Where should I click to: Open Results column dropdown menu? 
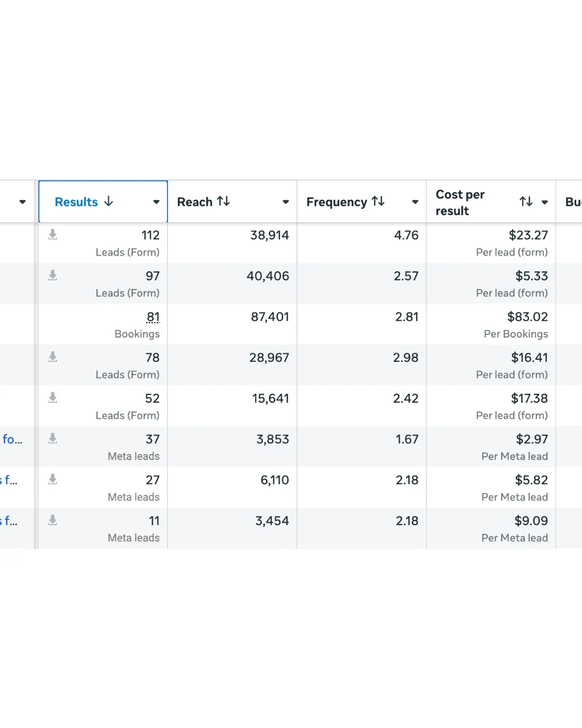[156, 202]
